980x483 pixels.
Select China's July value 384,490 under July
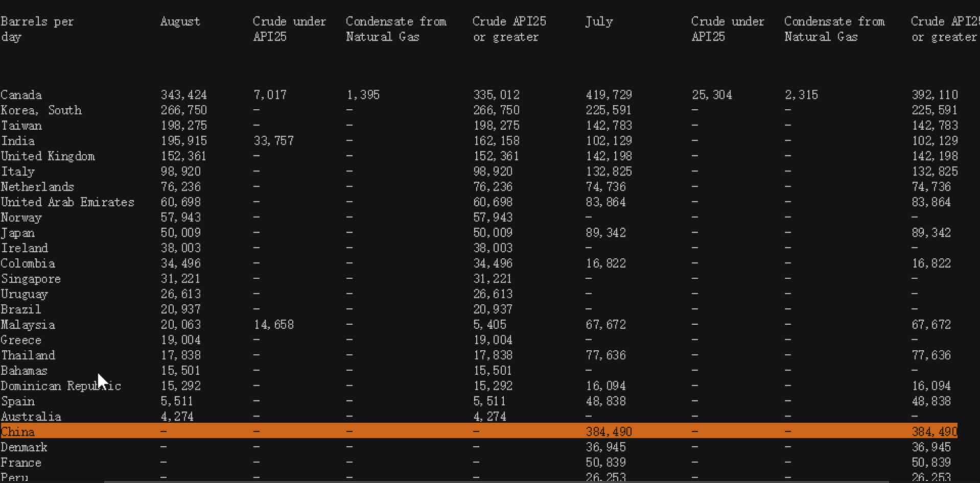tap(609, 432)
